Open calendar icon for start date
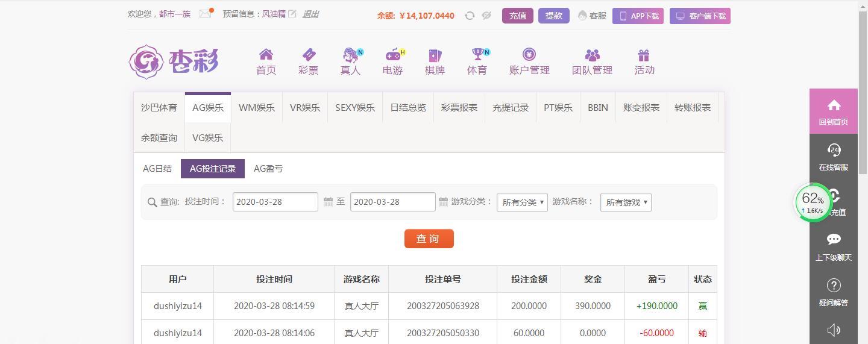This screenshot has width=868, height=344. coord(328,202)
